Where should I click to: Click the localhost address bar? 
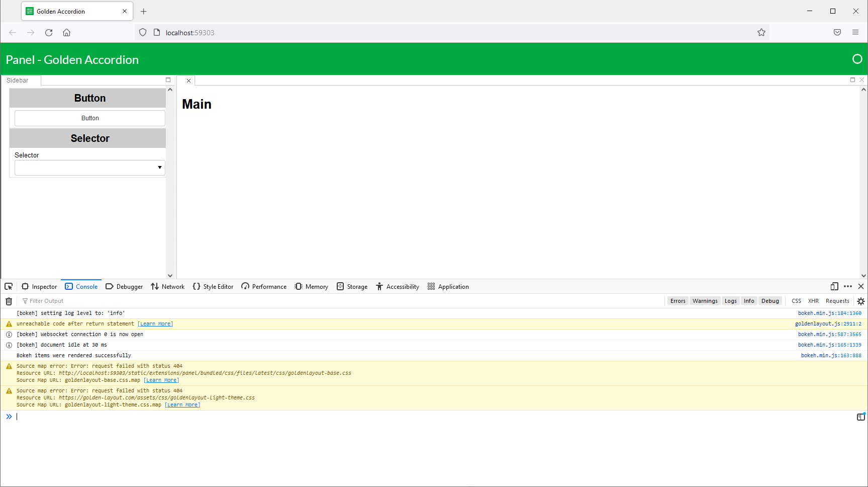[x=452, y=33]
